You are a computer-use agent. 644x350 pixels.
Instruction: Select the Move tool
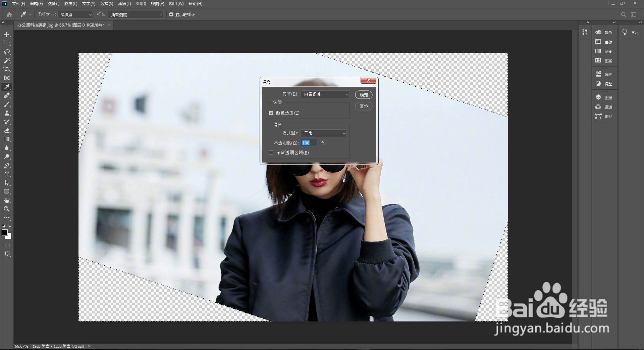click(7, 35)
